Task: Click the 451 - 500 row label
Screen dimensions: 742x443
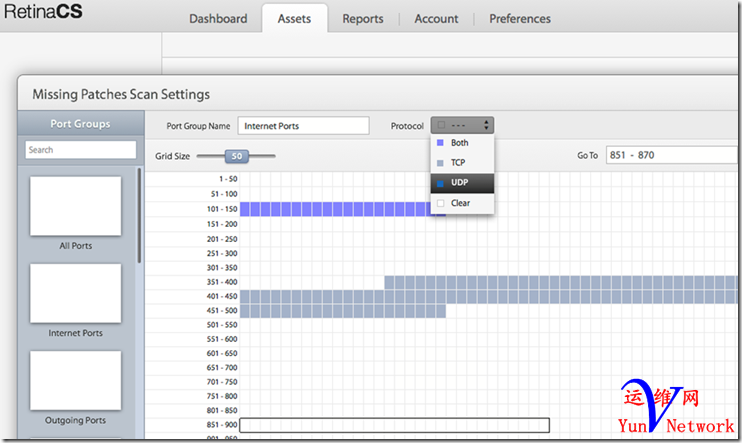Action: 222,310
